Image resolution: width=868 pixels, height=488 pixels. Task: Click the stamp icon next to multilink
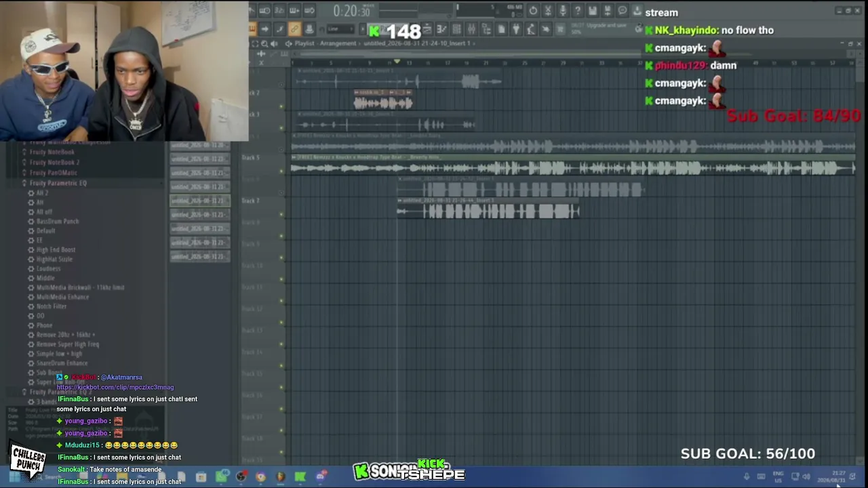(x=309, y=29)
